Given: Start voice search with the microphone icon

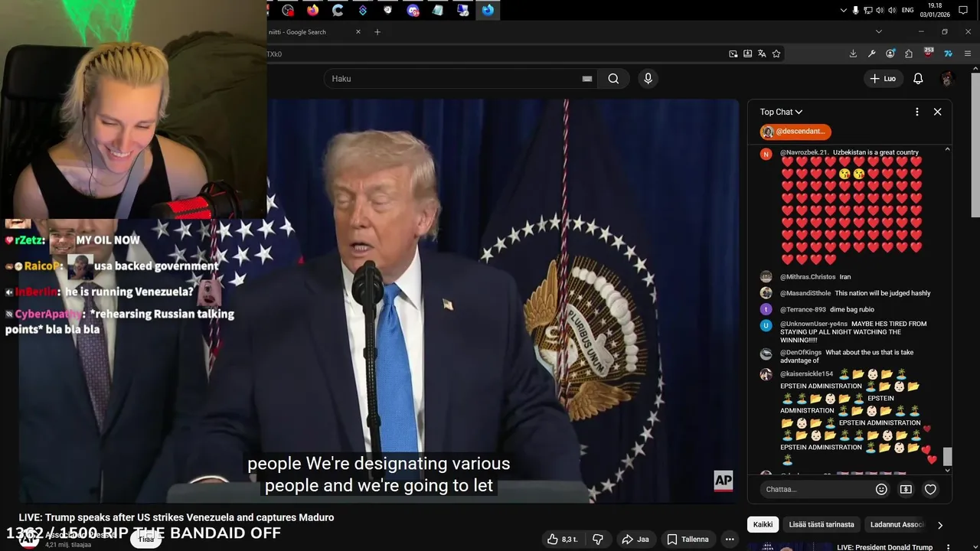Looking at the screenshot, I should [648, 79].
